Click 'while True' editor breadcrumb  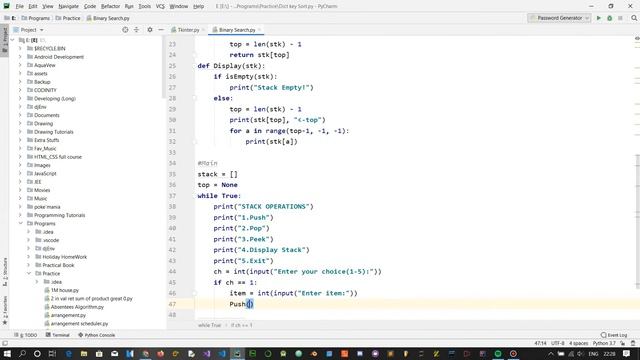tap(209, 325)
